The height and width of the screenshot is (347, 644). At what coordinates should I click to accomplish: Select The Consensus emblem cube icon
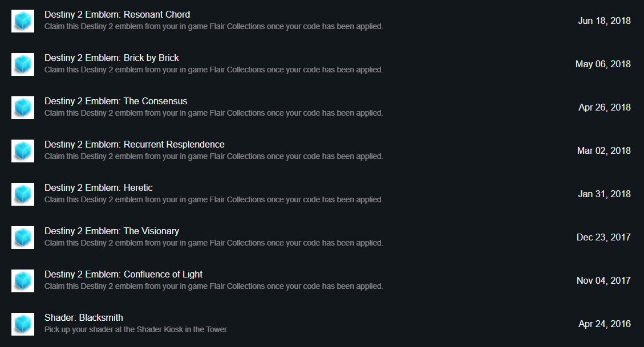(x=23, y=108)
